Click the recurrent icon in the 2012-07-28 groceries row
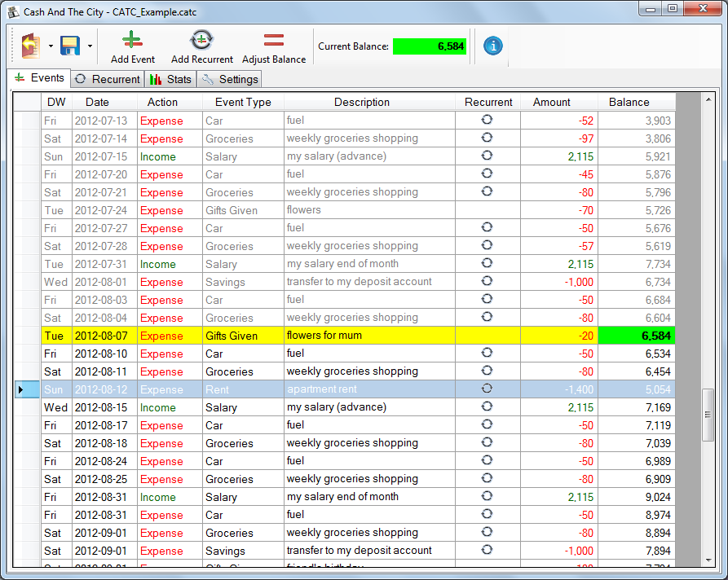Viewport: 728px width, 580px height. pos(487,245)
